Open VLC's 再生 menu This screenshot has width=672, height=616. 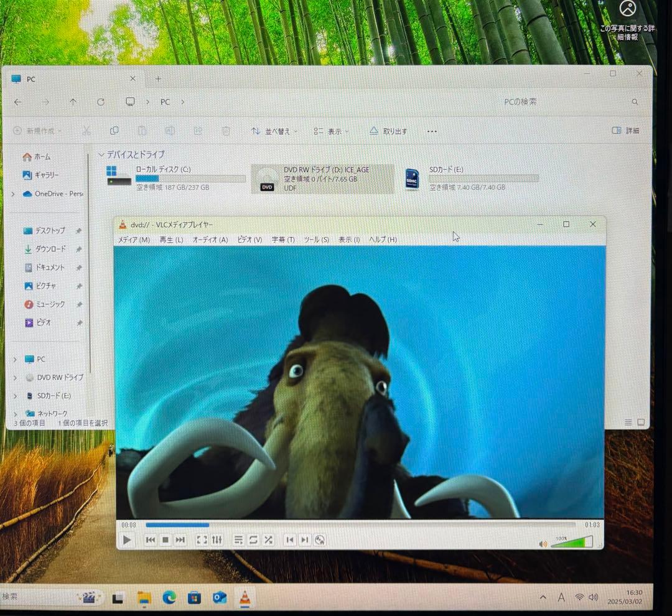(170, 239)
